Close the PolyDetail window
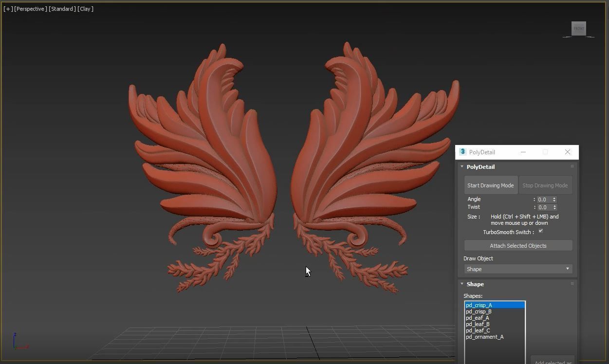Viewport: 609px width, 364px height. click(568, 152)
